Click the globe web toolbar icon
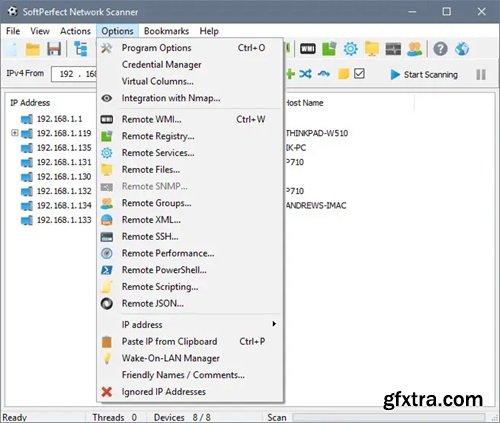Image resolution: width=500 pixels, height=423 pixels. click(462, 49)
